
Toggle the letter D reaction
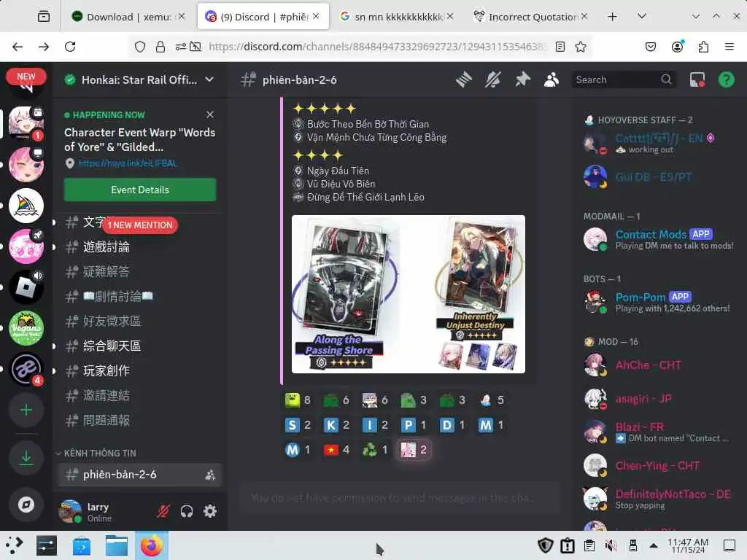[x=452, y=425]
